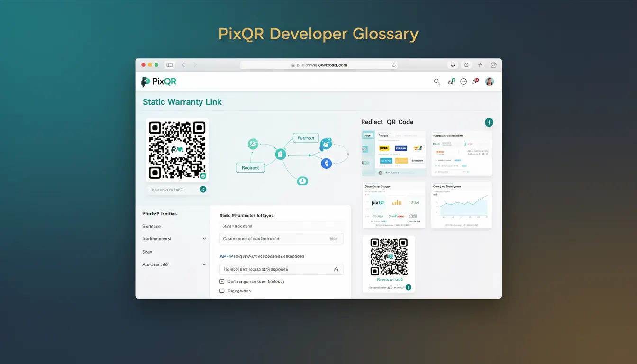This screenshot has width=637, height=364.
Task: Show tab overview icon in browser toolbar
Action: point(493,65)
